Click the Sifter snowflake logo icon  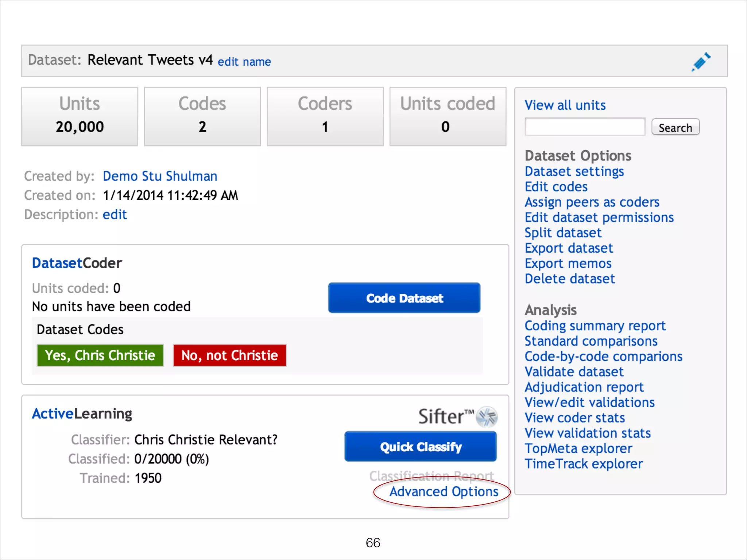coord(487,416)
